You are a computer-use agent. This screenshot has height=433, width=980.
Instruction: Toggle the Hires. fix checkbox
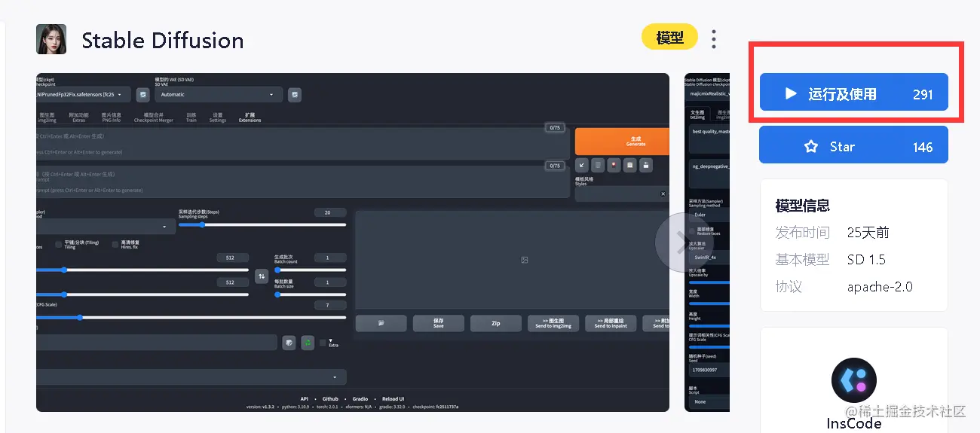click(115, 245)
